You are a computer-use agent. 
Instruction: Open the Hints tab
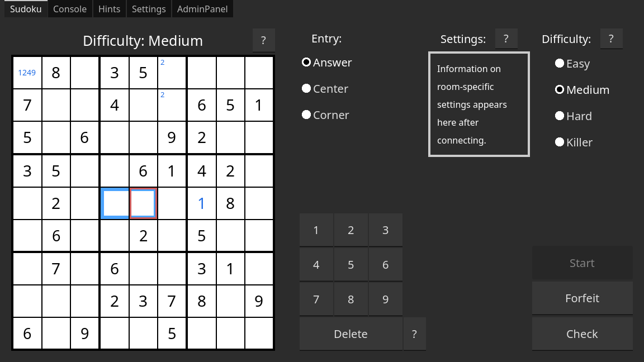click(109, 9)
